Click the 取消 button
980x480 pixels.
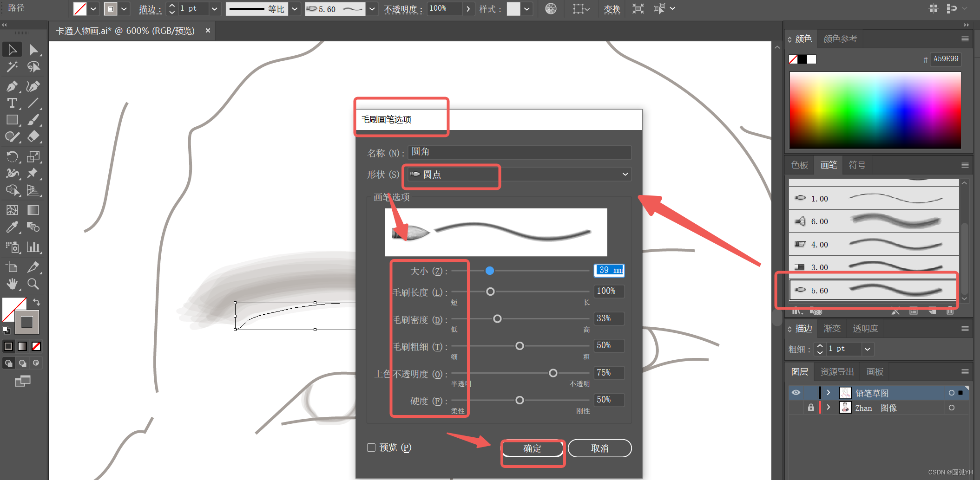(x=599, y=448)
